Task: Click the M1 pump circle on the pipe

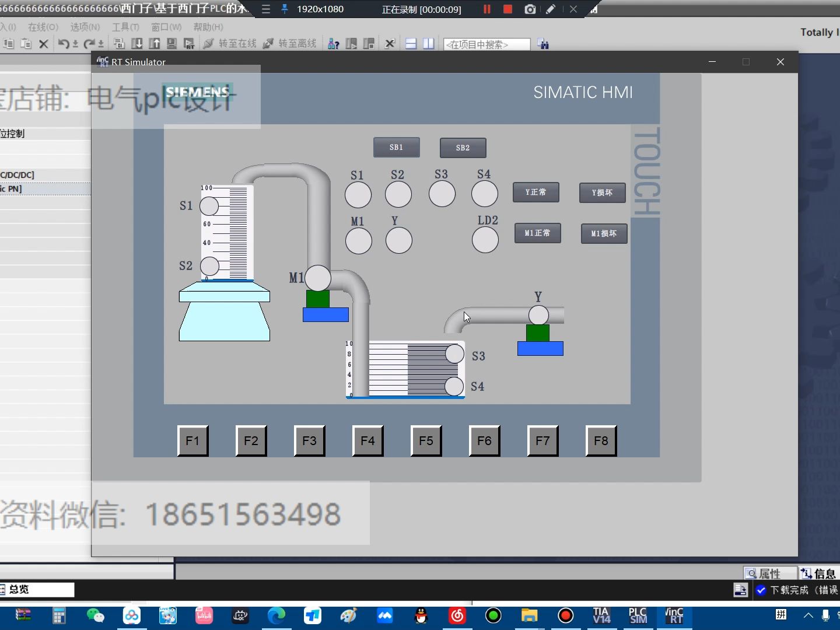Action: [x=318, y=278]
